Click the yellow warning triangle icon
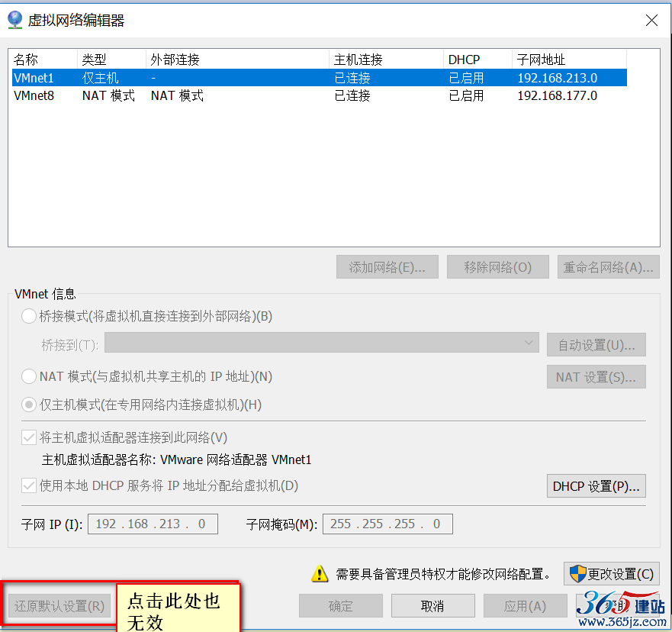The height and width of the screenshot is (632, 672). tap(320, 574)
